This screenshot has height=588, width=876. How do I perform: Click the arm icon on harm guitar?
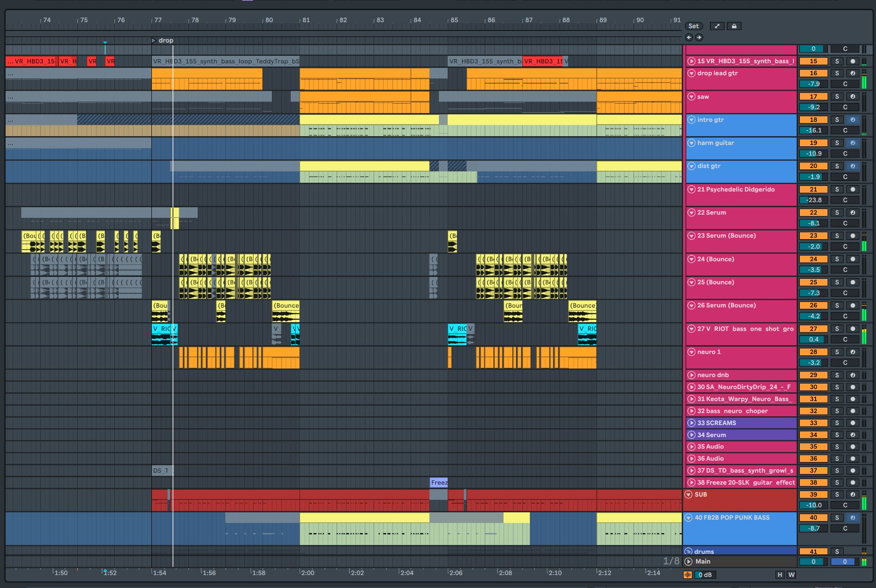[852, 143]
